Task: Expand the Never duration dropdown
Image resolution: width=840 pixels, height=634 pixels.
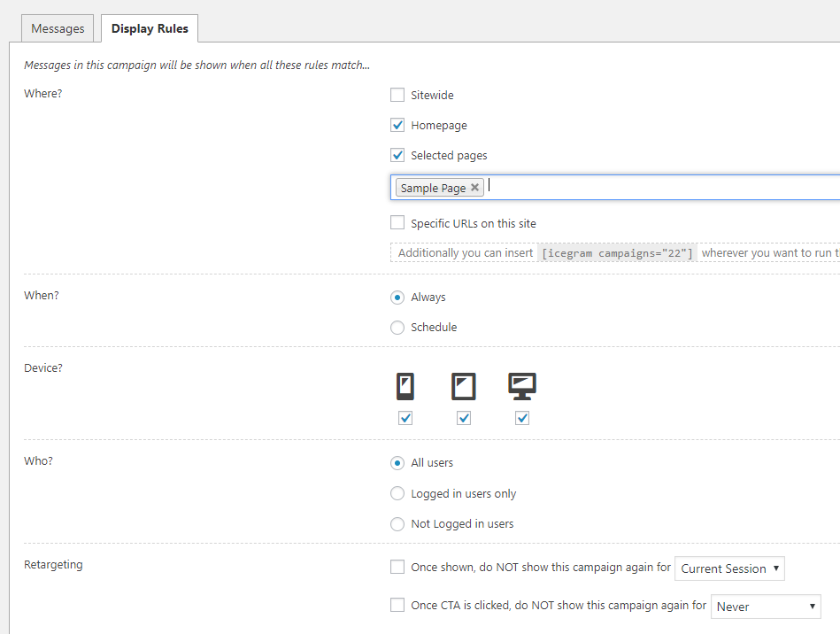Action: point(766,607)
